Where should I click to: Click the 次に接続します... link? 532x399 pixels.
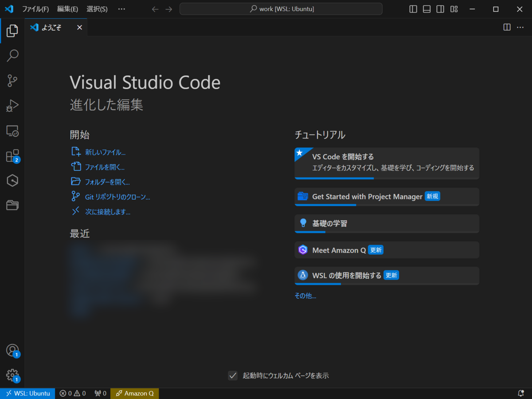click(x=108, y=212)
